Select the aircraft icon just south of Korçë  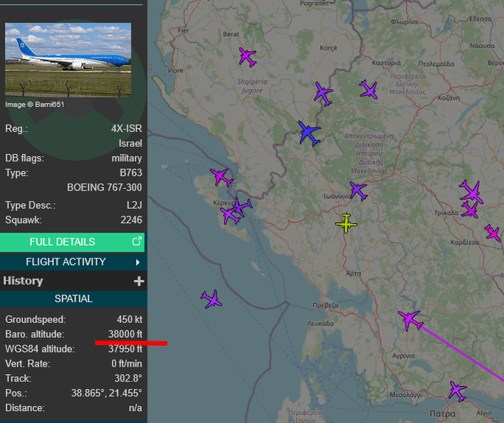pyautogui.click(x=322, y=93)
